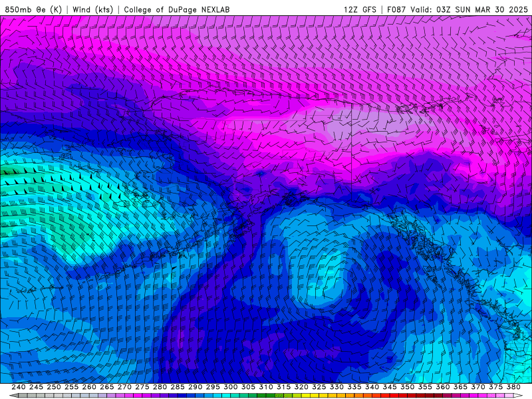Click the 270 value on the color scale
Image resolution: width=532 pixels, height=399 pixels.
point(124,387)
